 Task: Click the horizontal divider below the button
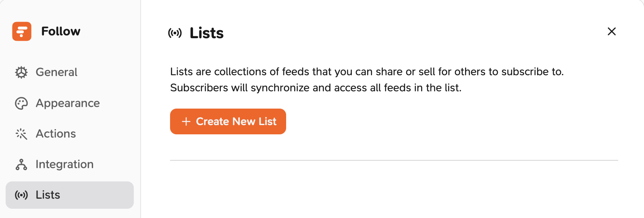tap(394, 160)
